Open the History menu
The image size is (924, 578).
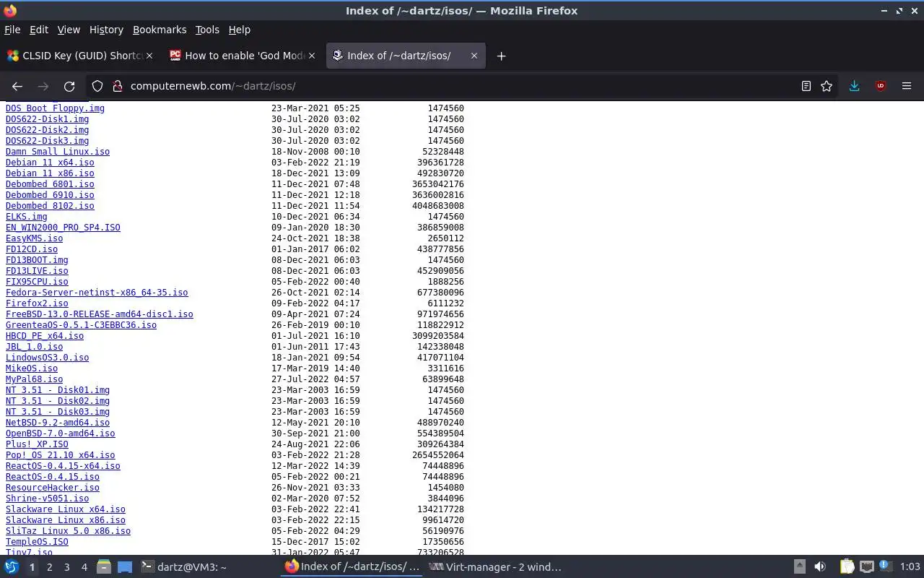(106, 30)
